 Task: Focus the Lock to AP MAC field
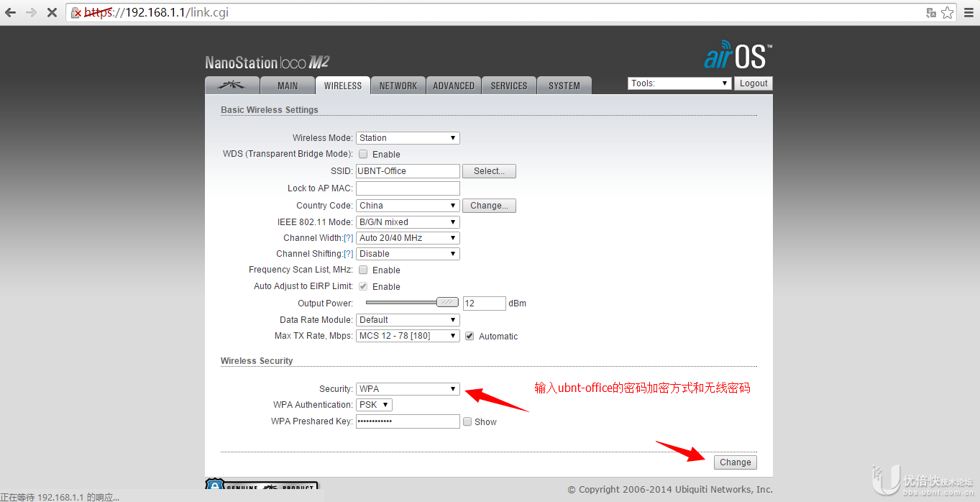click(408, 188)
